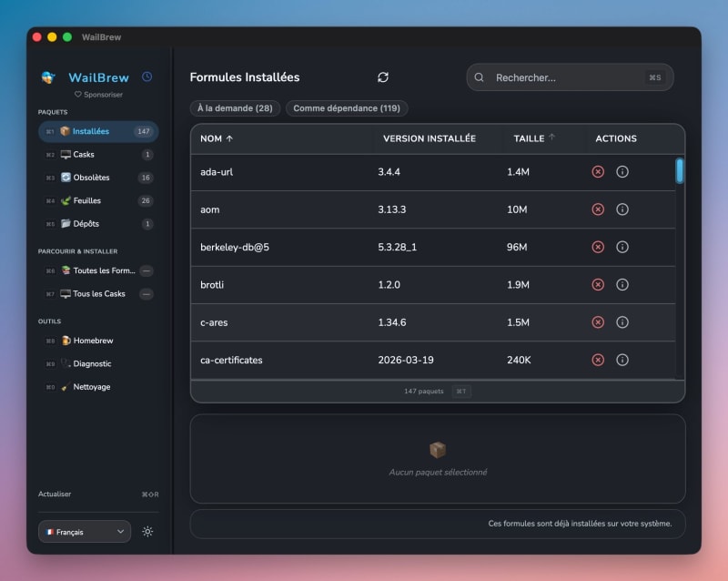
Task: Toggle light theme with sun icon
Action: pyautogui.click(x=147, y=532)
